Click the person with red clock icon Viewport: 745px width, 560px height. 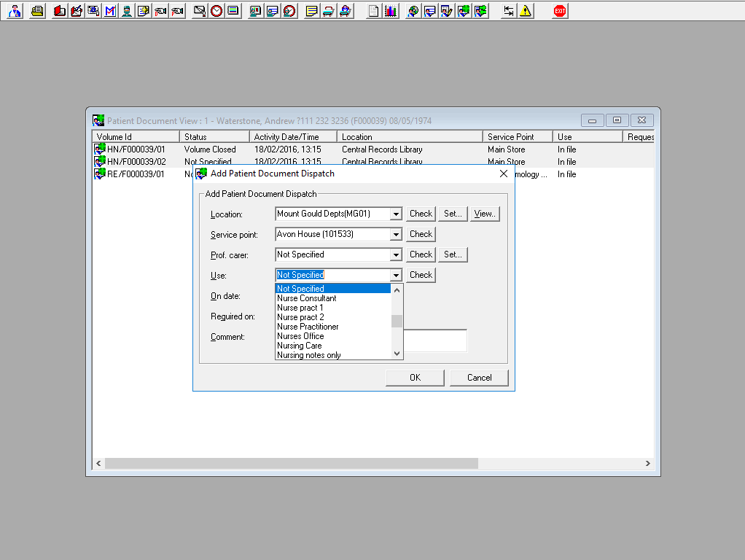click(289, 11)
